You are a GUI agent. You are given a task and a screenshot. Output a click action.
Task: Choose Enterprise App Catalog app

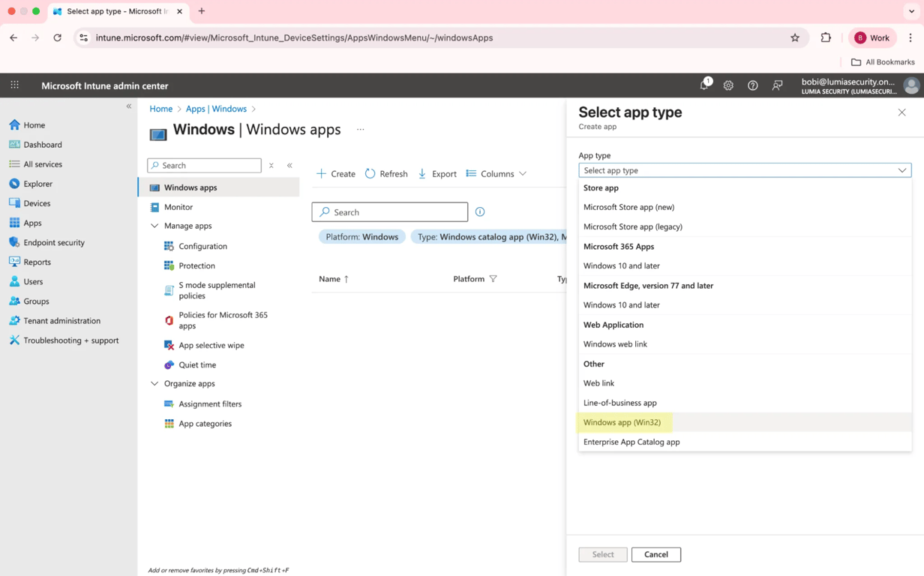(x=745, y=442)
